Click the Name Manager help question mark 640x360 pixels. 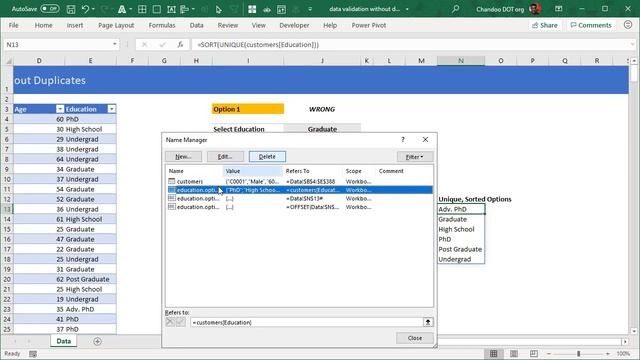[403, 140]
